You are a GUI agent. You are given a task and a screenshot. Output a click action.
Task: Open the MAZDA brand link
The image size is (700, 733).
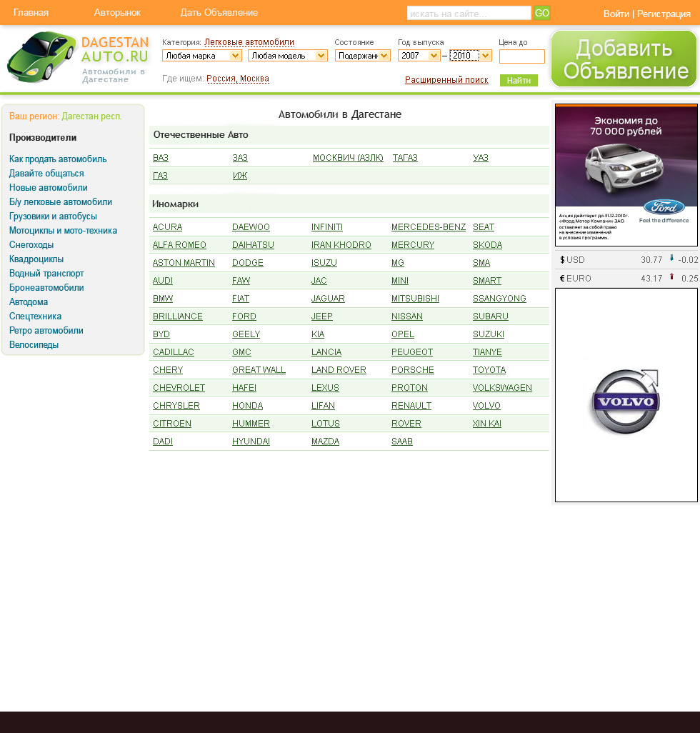pyautogui.click(x=325, y=442)
